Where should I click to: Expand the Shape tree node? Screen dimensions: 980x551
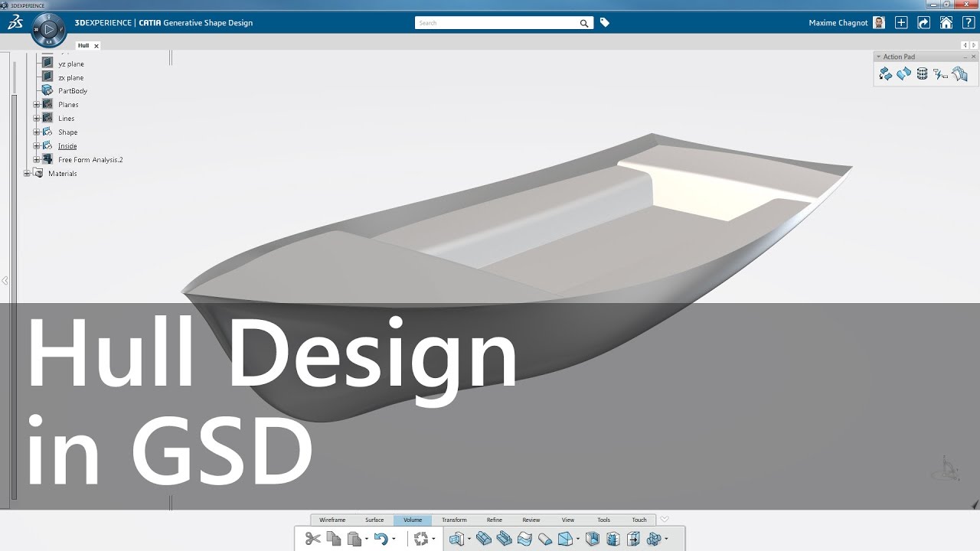click(x=36, y=132)
